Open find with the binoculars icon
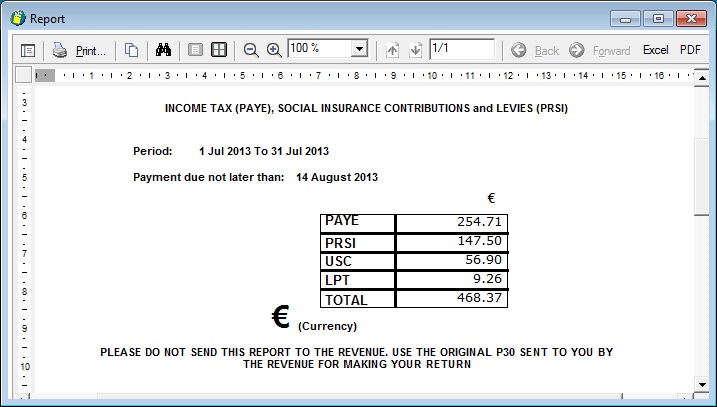Viewport: 717px width, 407px height. click(165, 50)
